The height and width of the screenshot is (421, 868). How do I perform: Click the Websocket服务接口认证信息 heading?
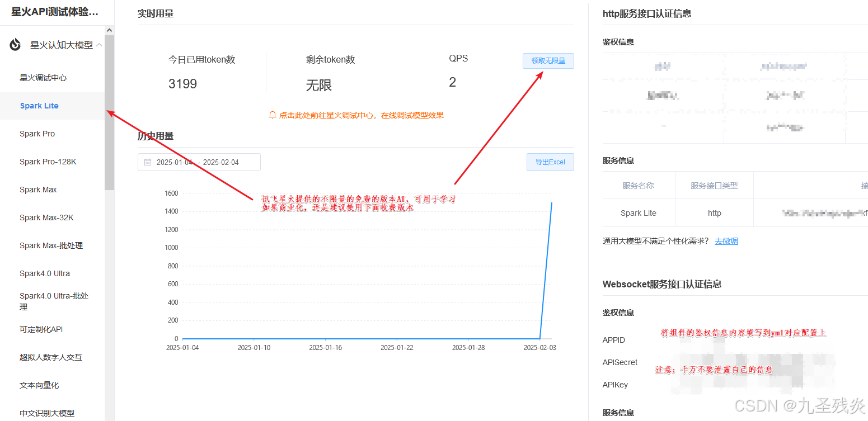tap(662, 284)
